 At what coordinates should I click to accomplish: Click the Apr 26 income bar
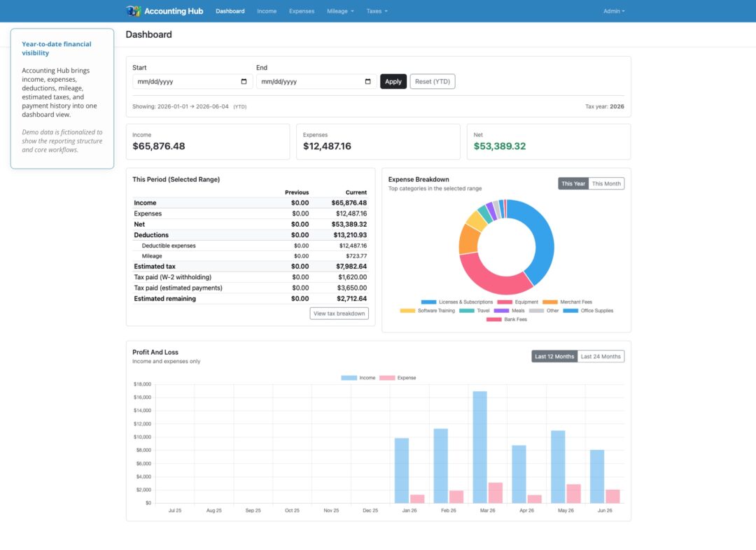(519, 474)
